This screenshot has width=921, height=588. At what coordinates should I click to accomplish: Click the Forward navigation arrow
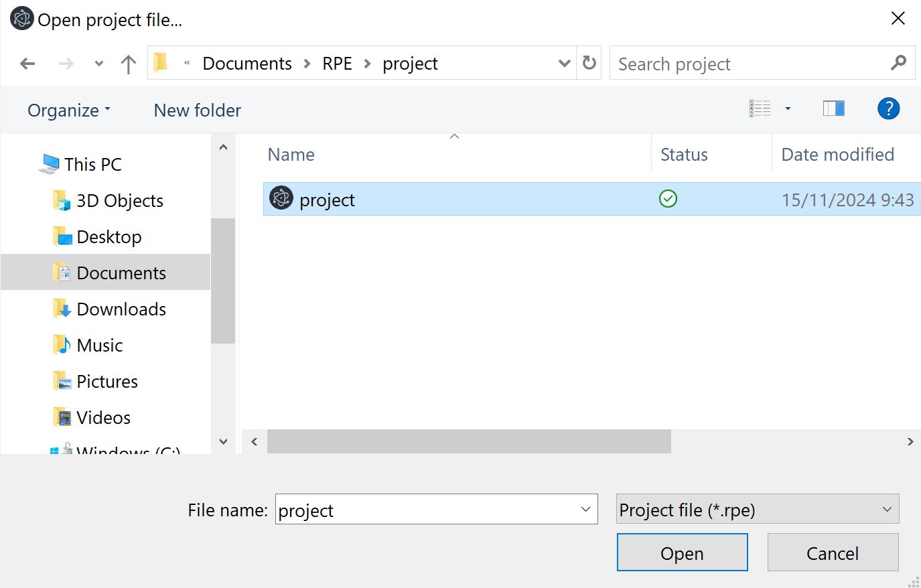point(66,64)
